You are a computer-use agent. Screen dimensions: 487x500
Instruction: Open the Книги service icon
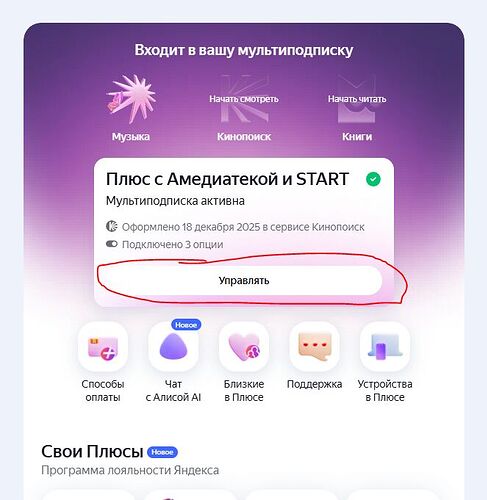(x=357, y=99)
